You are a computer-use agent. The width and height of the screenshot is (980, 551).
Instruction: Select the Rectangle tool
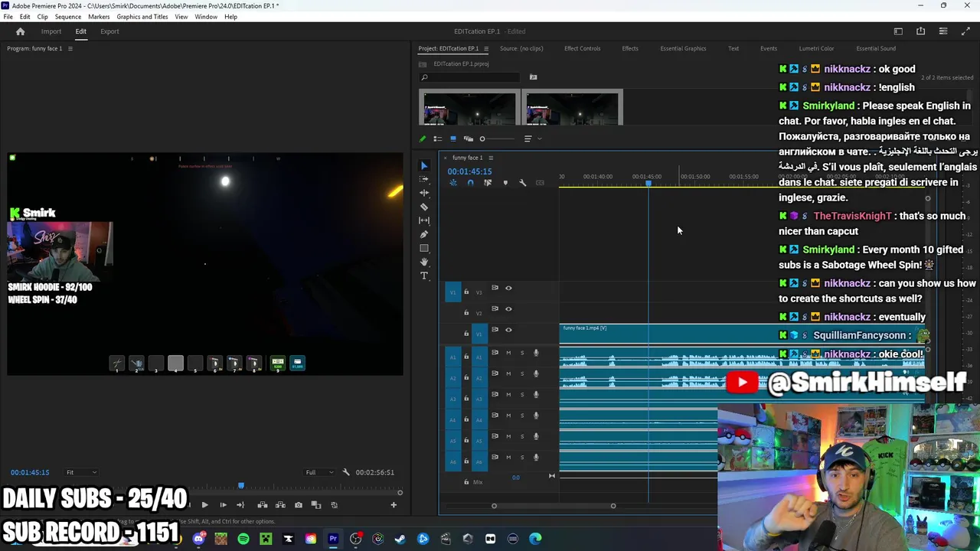[424, 248]
